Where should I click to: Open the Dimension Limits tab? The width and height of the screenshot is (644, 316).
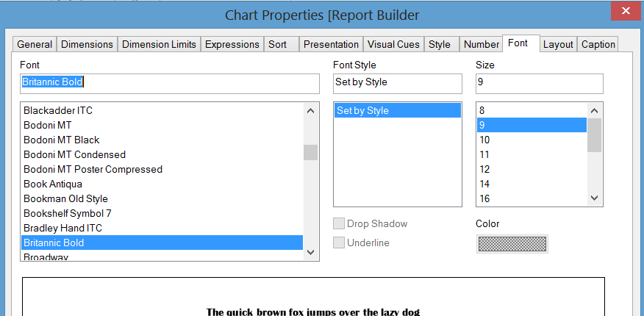tap(159, 44)
